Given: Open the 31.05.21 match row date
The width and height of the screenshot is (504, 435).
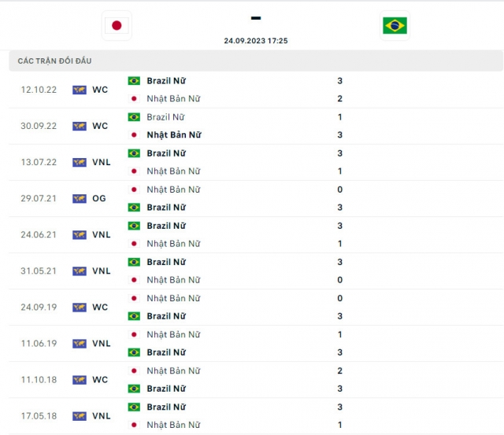Looking at the screenshot, I should [x=39, y=271].
